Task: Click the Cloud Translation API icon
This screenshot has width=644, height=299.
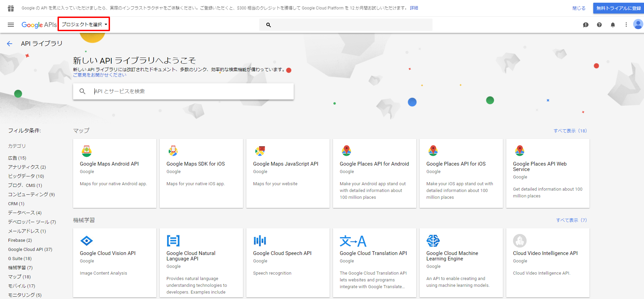Action: [353, 241]
